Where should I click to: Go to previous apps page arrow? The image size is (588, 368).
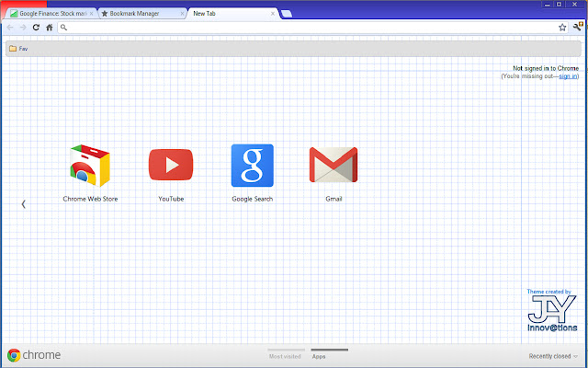[23, 204]
